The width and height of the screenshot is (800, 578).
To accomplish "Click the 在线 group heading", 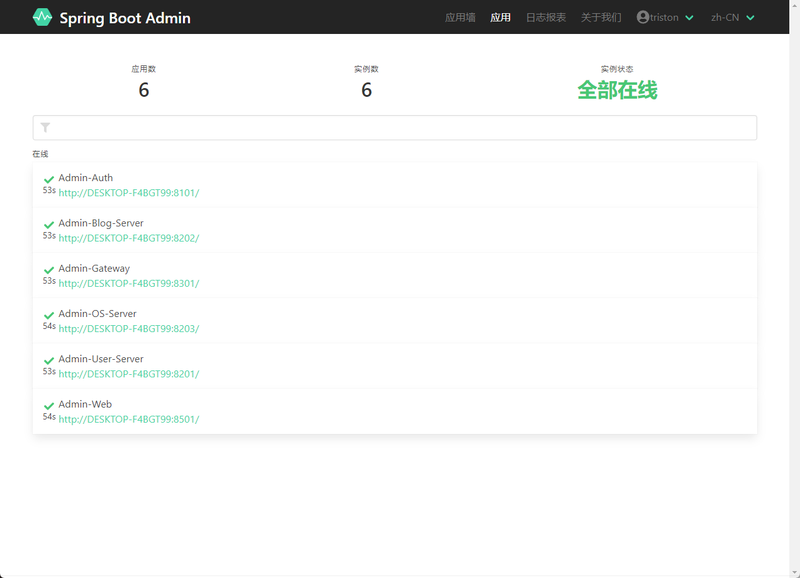I will pyautogui.click(x=40, y=154).
